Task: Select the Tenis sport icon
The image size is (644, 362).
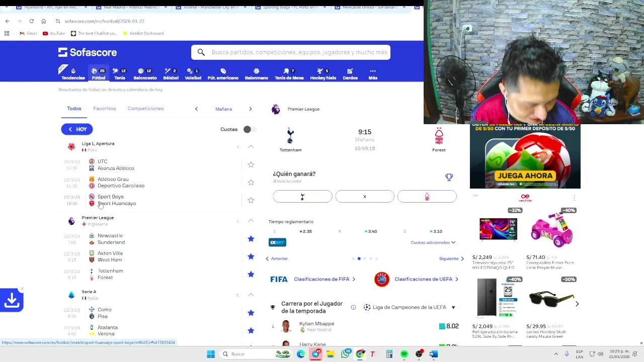Action: [x=119, y=74]
